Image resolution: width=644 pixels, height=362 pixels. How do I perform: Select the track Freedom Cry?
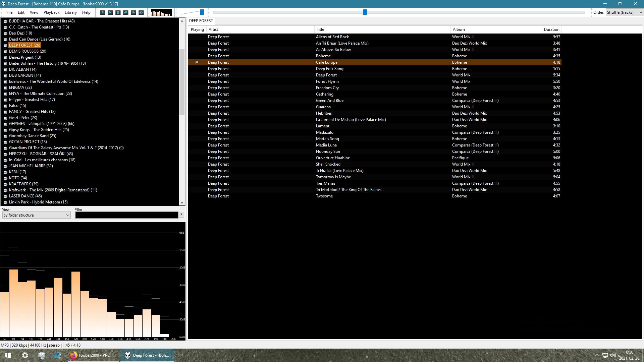click(375, 88)
